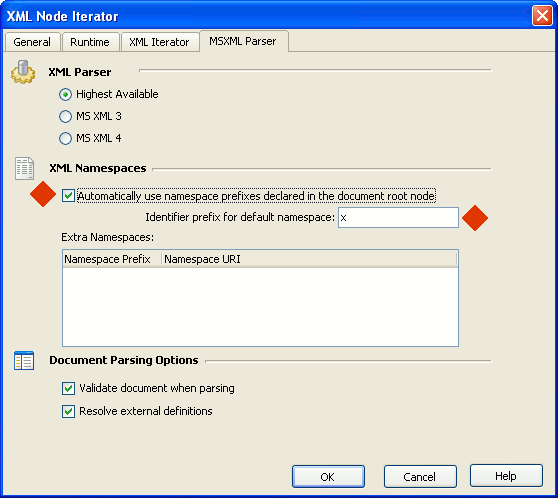The height and width of the screenshot is (498, 558).
Task: Close the XML Node Iterator dialog
Action: [x=542, y=16]
